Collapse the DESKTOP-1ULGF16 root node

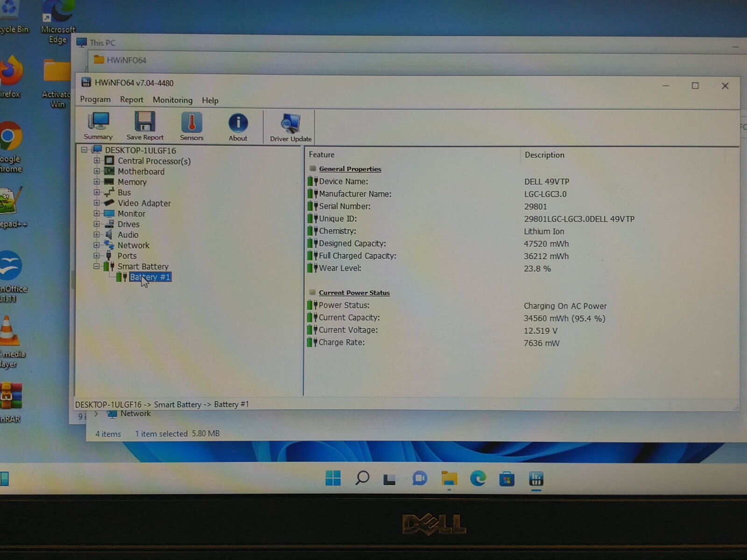tap(85, 150)
